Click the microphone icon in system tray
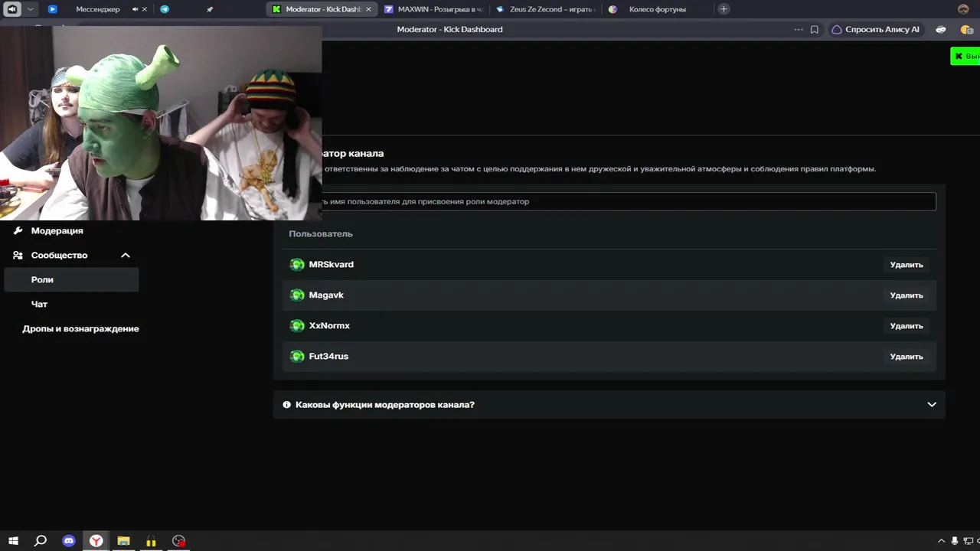This screenshot has width=980, height=551. click(x=955, y=541)
